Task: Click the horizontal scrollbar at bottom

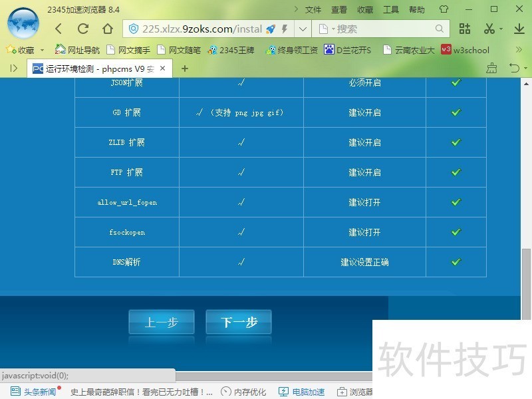Action: pyautogui.click(x=274, y=376)
